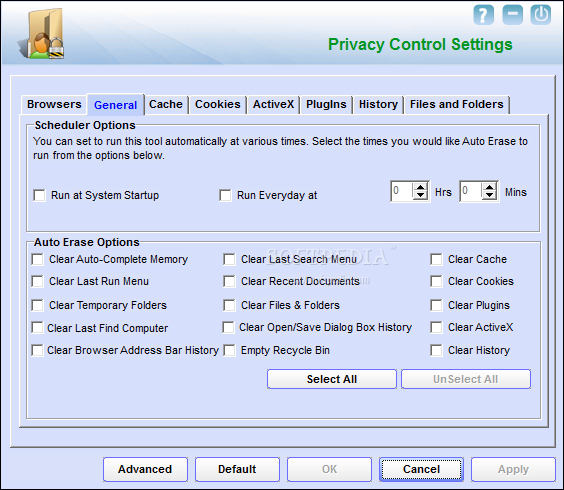The image size is (564, 490).
Task: Check Clear Plugins option
Action: pos(436,305)
